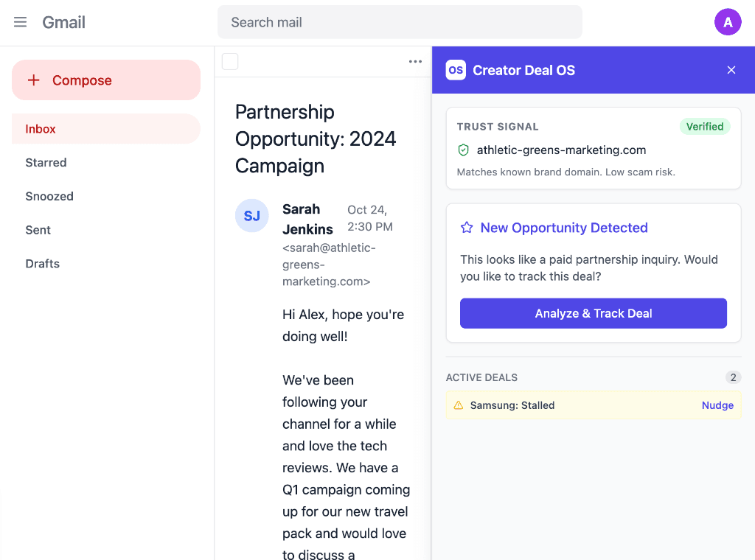The height and width of the screenshot is (560, 755).
Task: Open the three-dot more options menu on the email
Action: coord(415,61)
